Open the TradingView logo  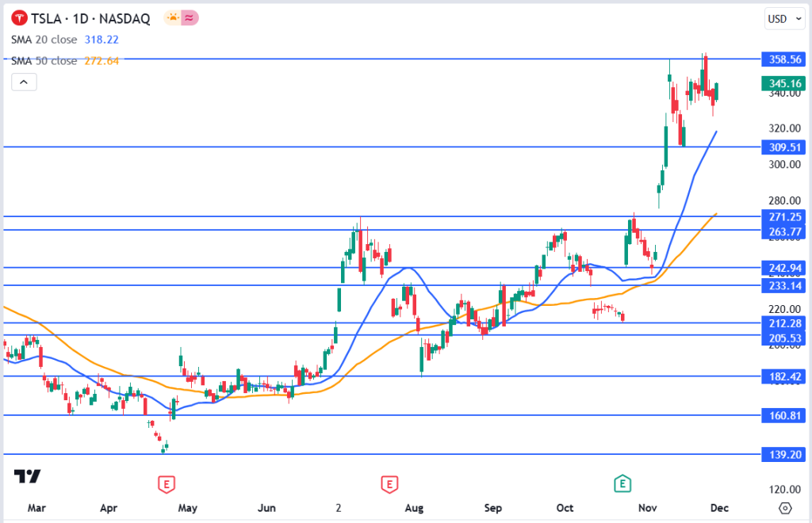click(x=27, y=476)
